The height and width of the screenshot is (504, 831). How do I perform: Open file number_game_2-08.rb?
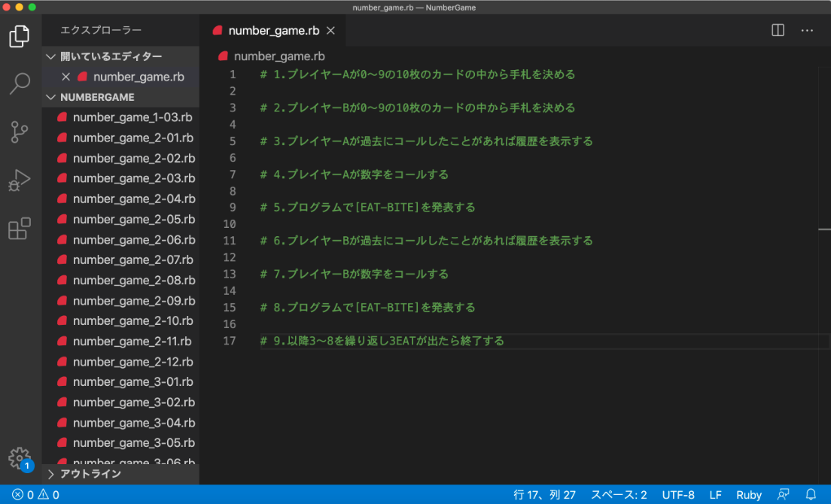120,280
